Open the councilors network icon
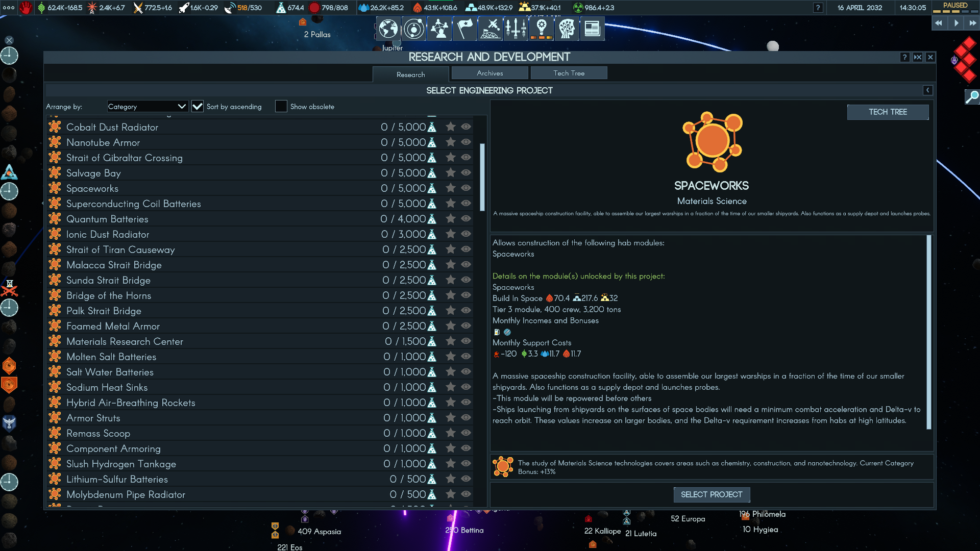 point(439,29)
